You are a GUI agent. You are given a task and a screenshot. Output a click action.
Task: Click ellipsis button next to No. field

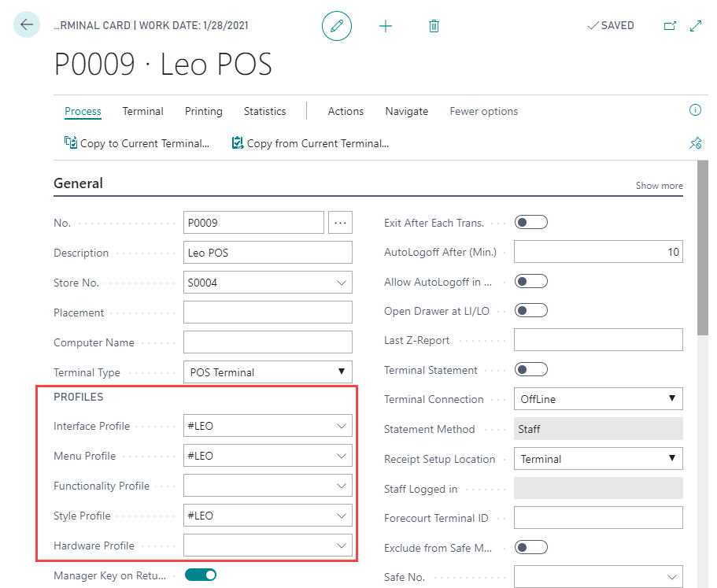point(340,223)
